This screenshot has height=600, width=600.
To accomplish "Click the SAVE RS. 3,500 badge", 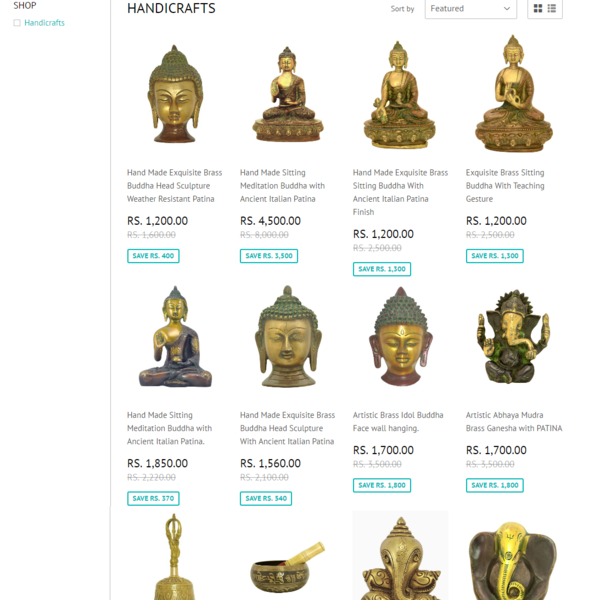I will (269, 256).
